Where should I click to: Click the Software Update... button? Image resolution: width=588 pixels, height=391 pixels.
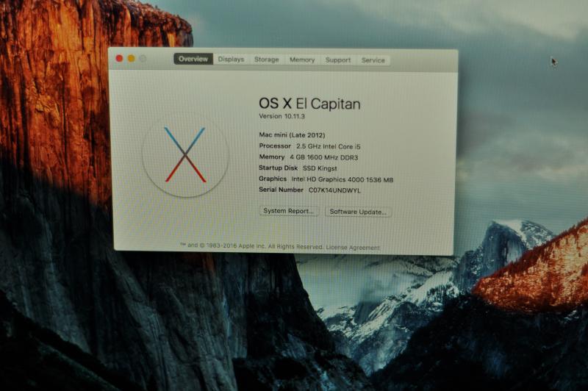(358, 212)
